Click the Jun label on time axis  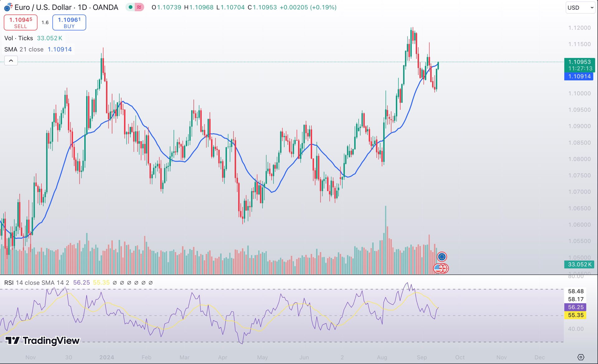coord(304,357)
